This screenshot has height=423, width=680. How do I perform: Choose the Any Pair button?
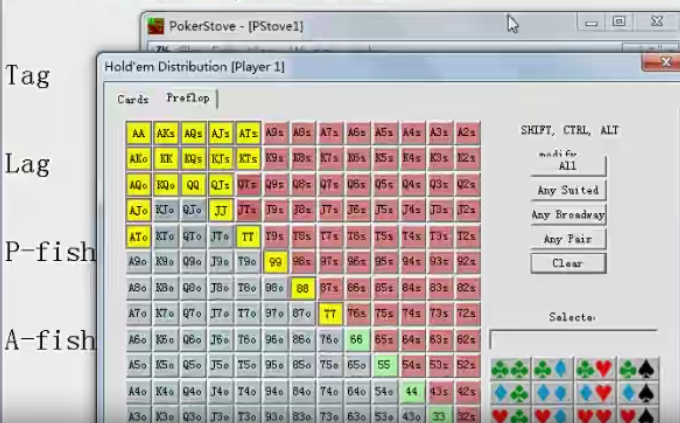[x=568, y=239]
